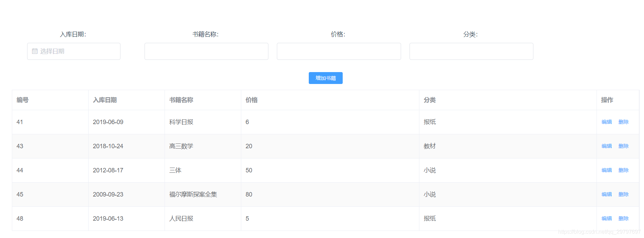The width and height of the screenshot is (644, 238).
Task: Click the date cell 2009-09-23
Action: coord(127,194)
